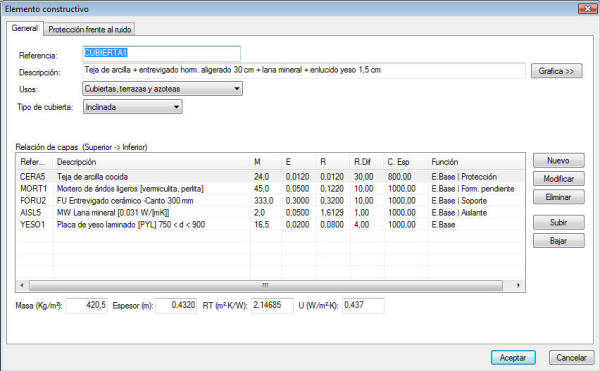Click the Subir button

(559, 222)
